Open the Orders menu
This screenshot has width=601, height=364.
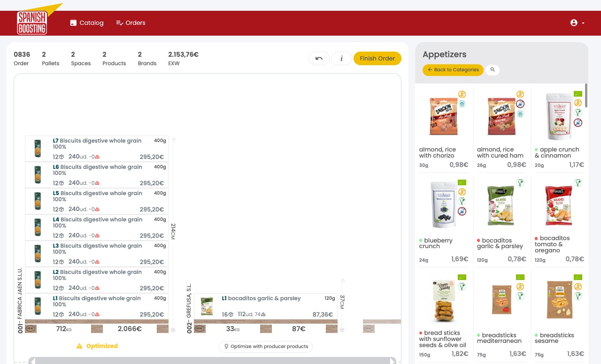tap(131, 23)
